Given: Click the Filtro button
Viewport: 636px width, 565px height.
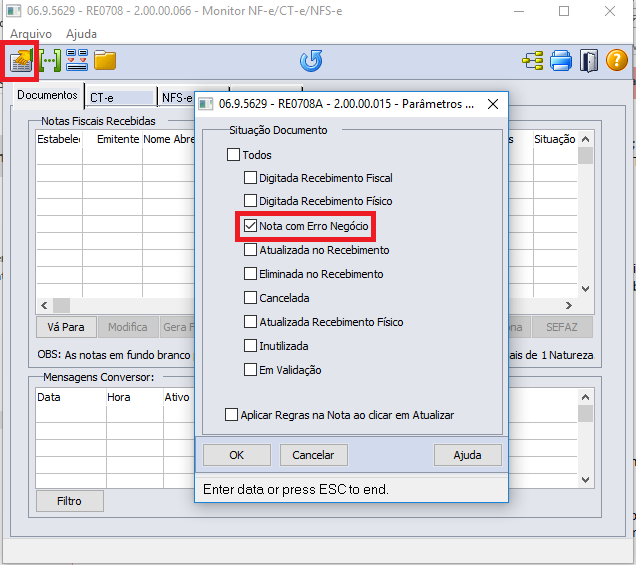Looking at the screenshot, I should pyautogui.click(x=69, y=501).
